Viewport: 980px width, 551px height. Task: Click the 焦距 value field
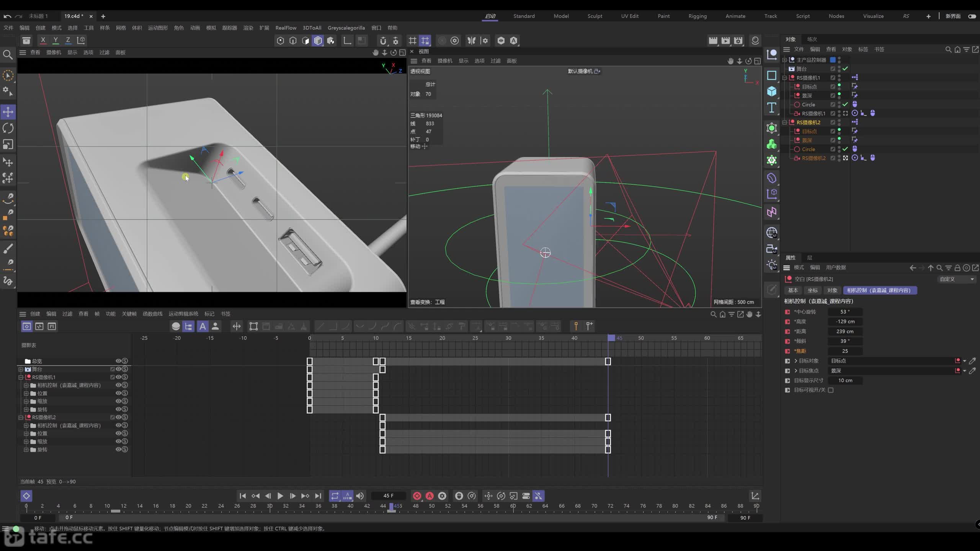pyautogui.click(x=845, y=351)
